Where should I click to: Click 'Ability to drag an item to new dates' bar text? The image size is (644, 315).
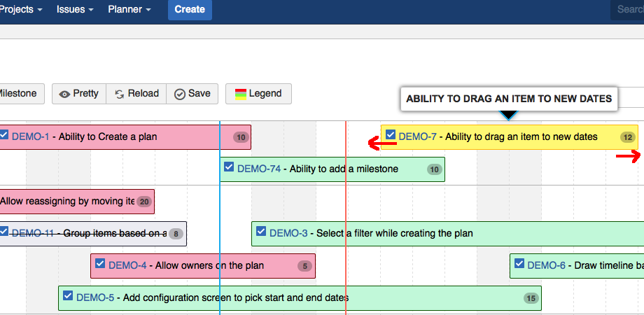[x=521, y=136]
